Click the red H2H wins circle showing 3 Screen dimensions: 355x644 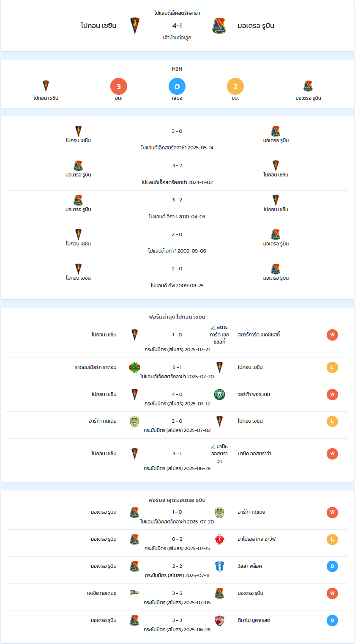tap(119, 87)
